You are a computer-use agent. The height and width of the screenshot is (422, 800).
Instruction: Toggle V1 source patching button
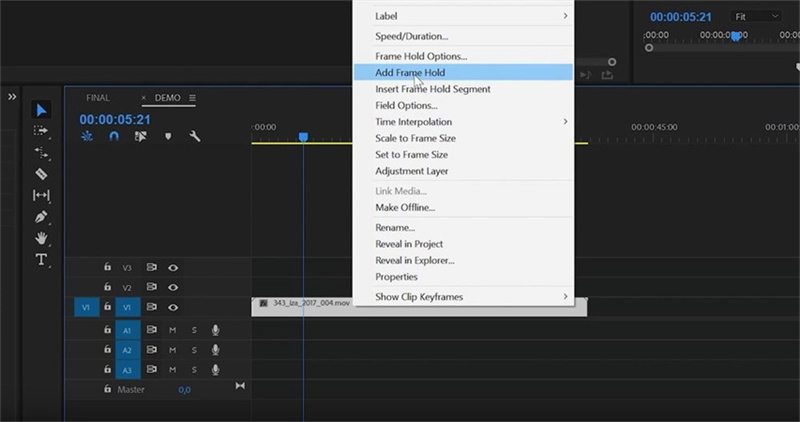(x=86, y=307)
